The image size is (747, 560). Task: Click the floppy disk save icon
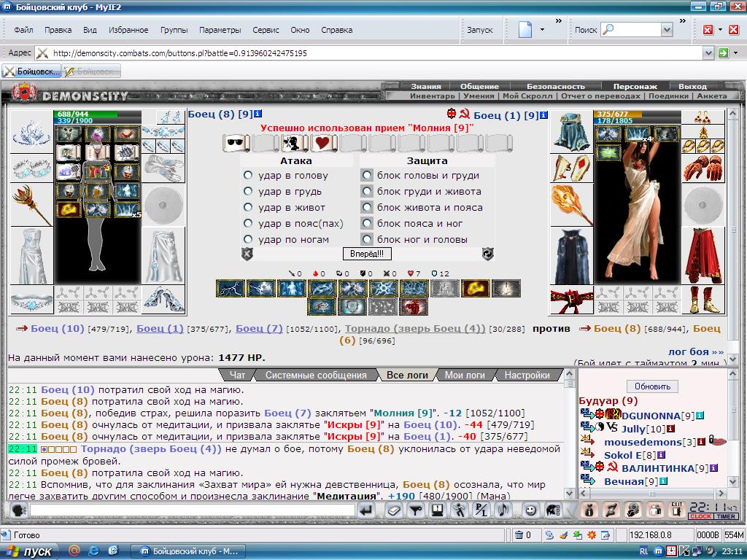click(438, 510)
